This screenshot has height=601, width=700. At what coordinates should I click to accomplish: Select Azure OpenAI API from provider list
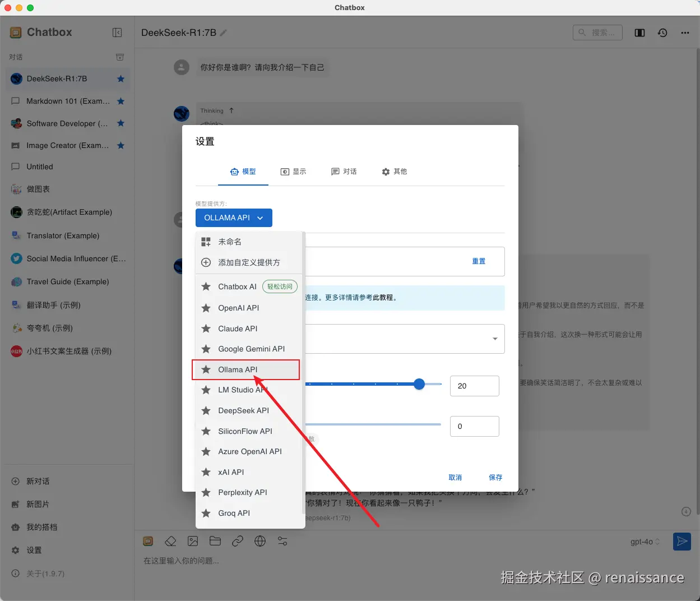(x=249, y=451)
